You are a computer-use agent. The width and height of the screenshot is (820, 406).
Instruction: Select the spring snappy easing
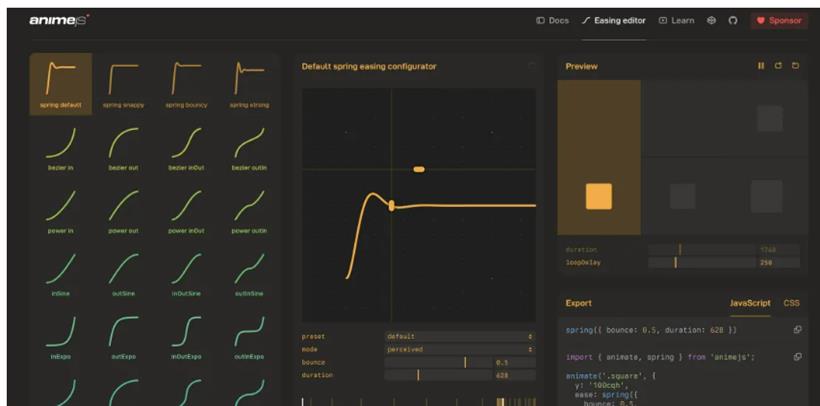[123, 83]
